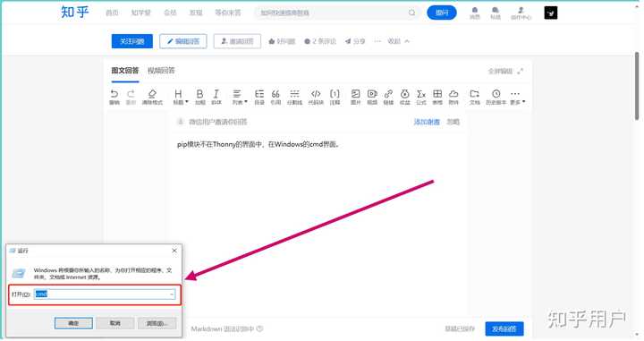Insert a formula with the Σx icon
Screen dimensions: 644x341
(421, 97)
